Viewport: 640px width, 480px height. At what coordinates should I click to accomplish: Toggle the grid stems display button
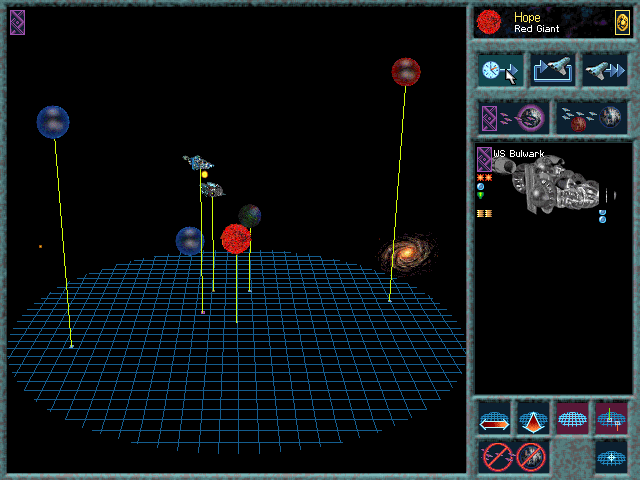611,419
